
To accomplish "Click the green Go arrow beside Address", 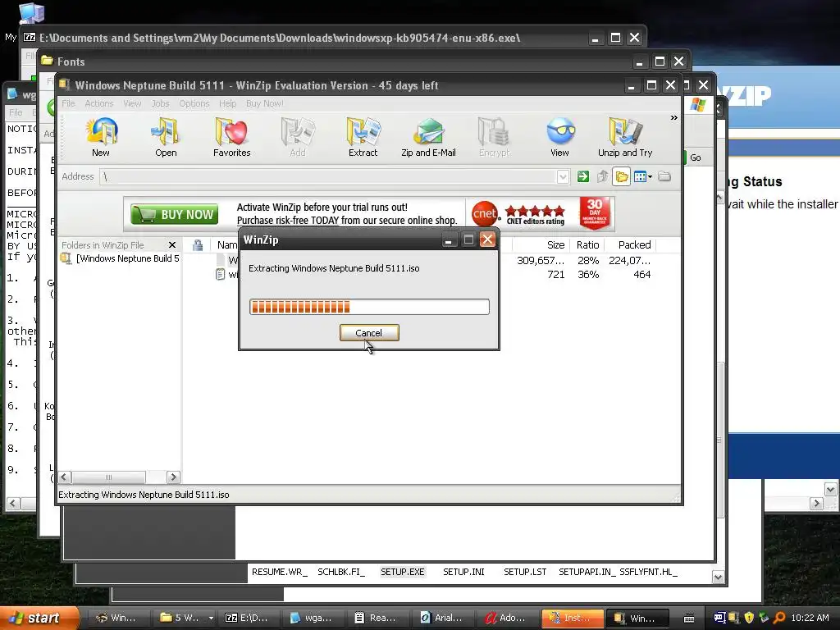I will point(583,176).
